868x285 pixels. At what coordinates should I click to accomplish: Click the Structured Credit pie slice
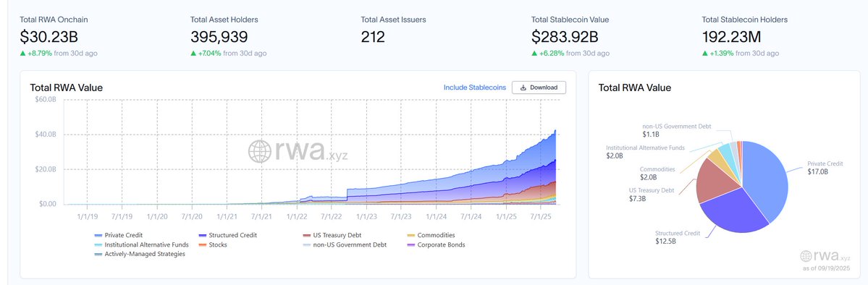733,213
